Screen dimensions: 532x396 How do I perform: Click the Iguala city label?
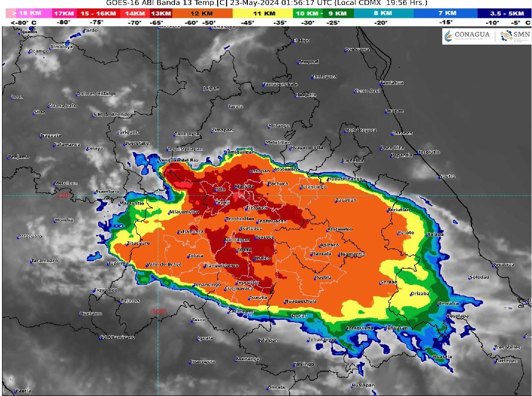click(x=205, y=339)
